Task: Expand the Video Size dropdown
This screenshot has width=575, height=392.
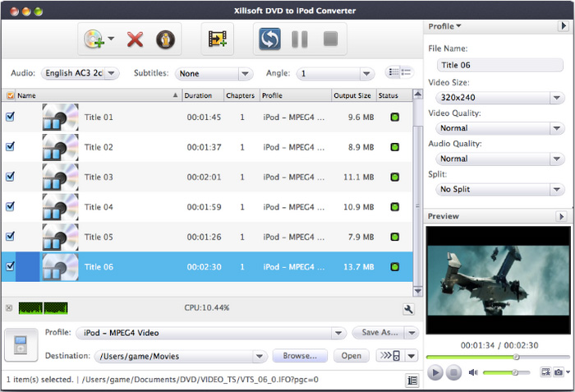Action: click(496, 97)
